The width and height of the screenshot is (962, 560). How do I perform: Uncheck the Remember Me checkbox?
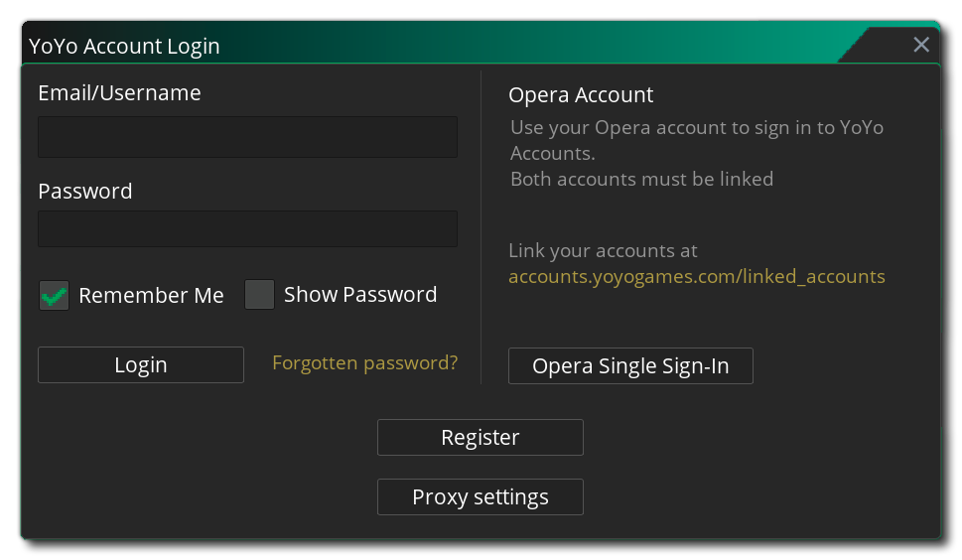click(54, 295)
